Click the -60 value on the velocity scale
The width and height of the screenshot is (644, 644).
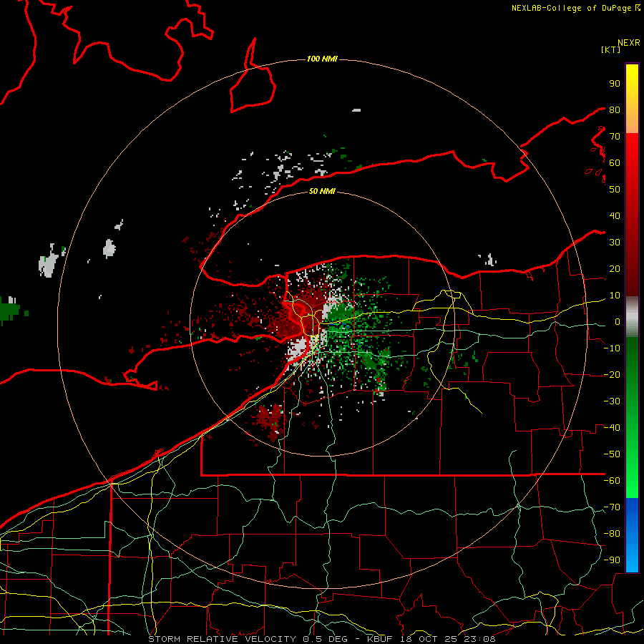tap(612, 481)
